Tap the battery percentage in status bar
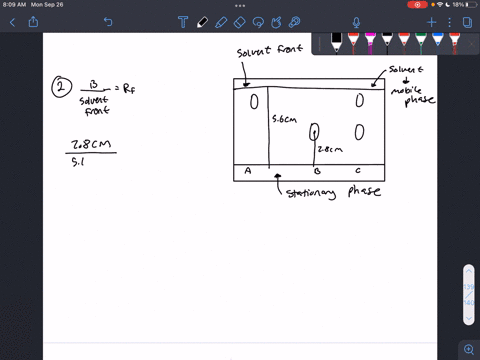 tap(458, 5)
